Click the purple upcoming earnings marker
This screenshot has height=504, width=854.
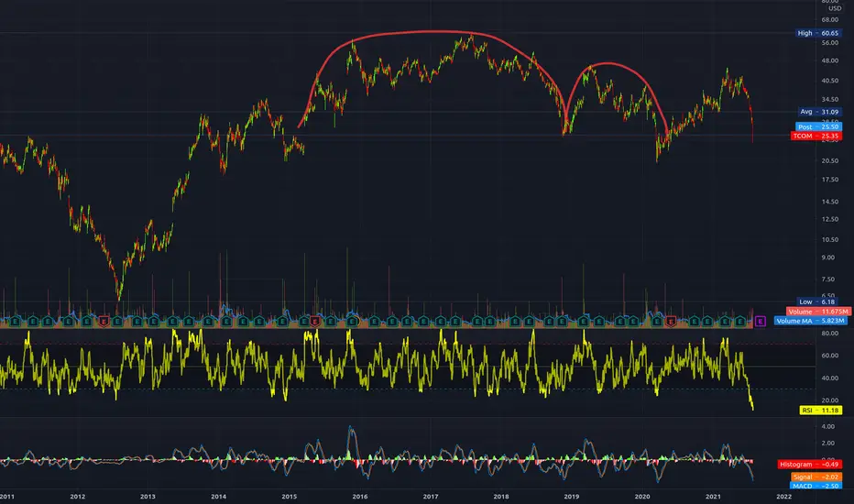pos(761,322)
